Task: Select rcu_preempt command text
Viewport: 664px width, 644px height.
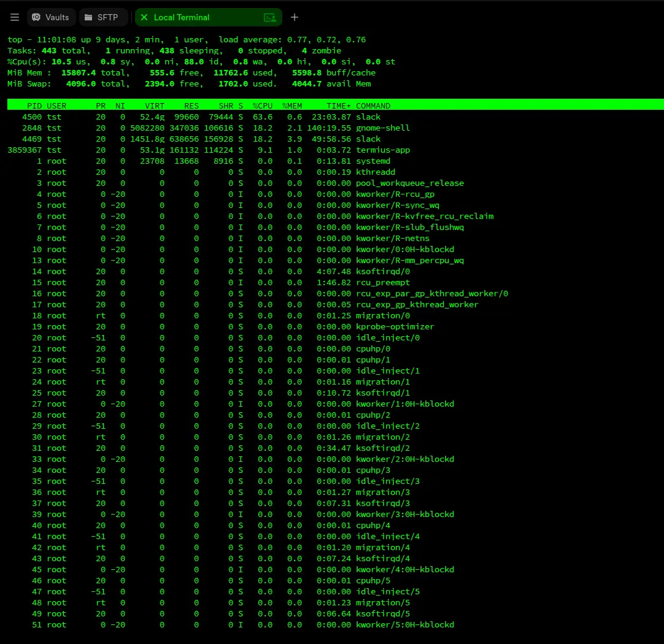Action: point(383,282)
